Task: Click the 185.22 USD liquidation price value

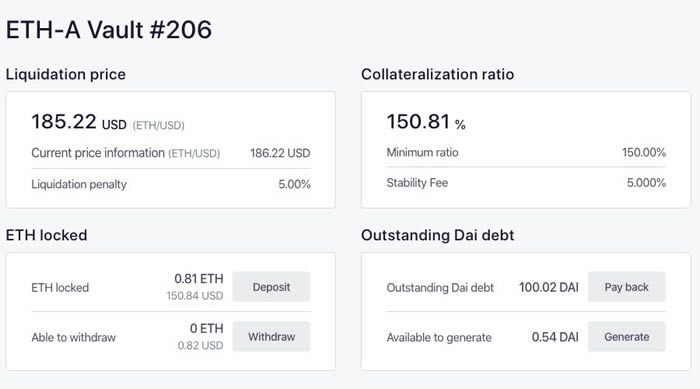Action: tap(79, 122)
